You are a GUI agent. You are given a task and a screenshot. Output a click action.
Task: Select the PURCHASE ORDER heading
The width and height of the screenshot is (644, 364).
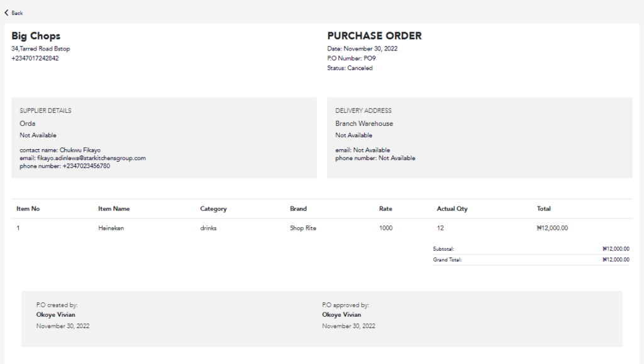click(374, 36)
